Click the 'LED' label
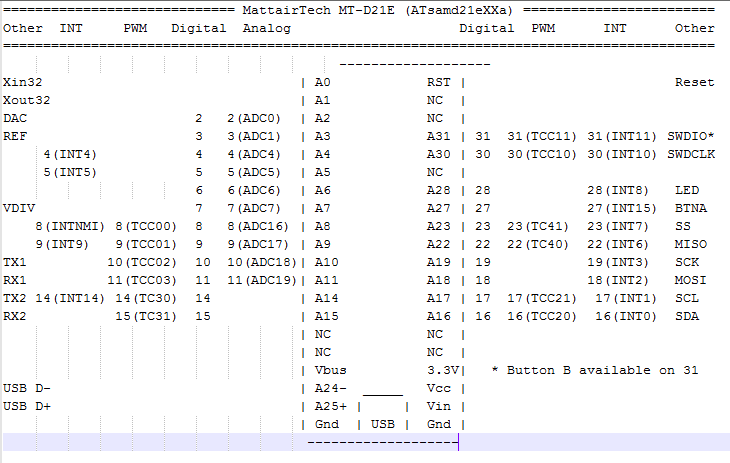This screenshot has height=463, width=730. coord(687,191)
